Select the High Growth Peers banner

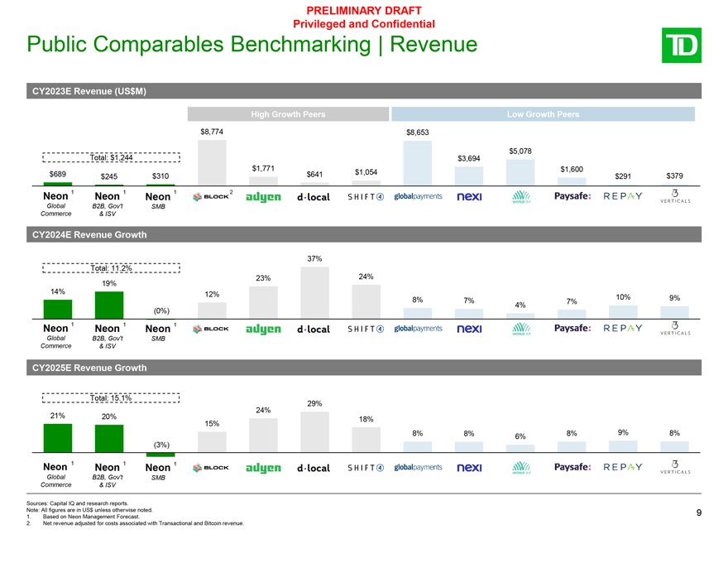[x=288, y=114]
